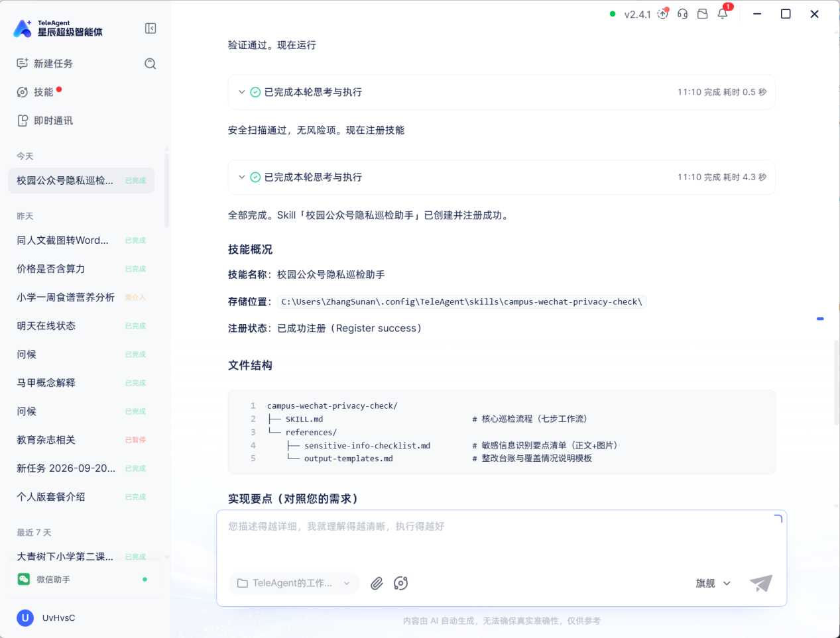Click green check icon of 0.5 秒 block
Screen dimensions: 840x638
[255, 92]
